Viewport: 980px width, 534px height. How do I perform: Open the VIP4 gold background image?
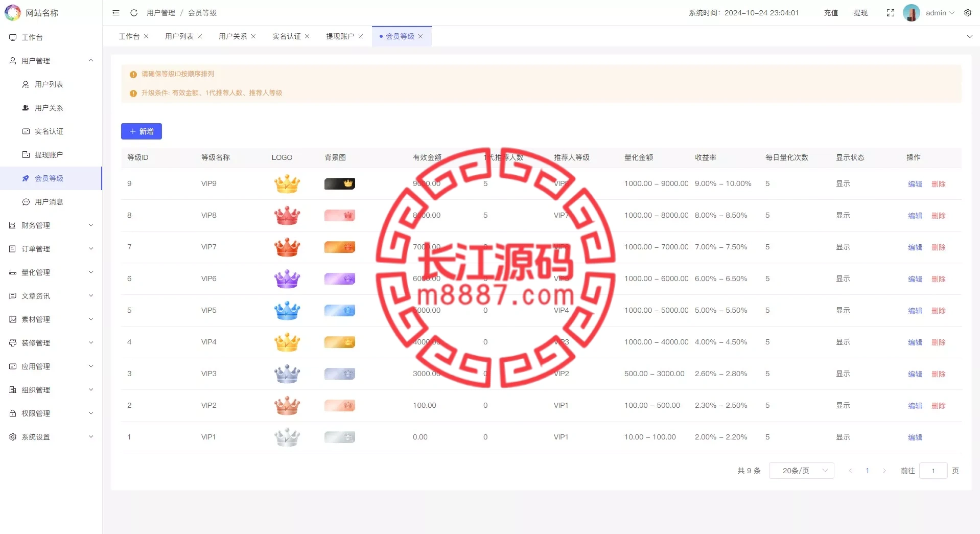click(x=340, y=342)
